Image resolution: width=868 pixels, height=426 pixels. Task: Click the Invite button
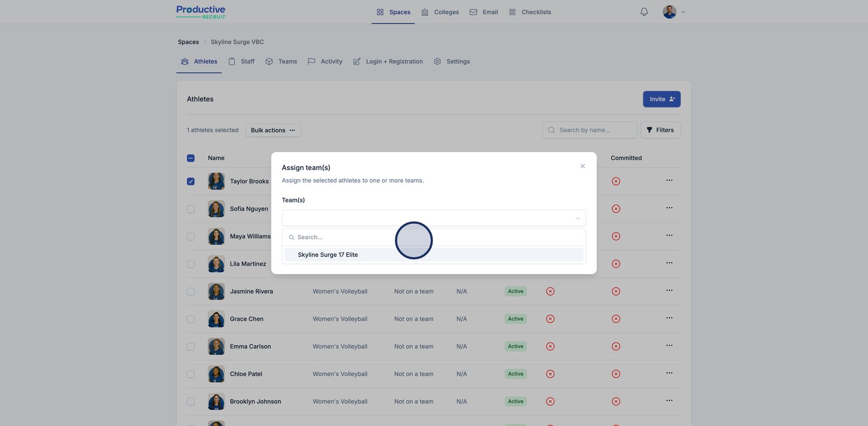pyautogui.click(x=661, y=99)
